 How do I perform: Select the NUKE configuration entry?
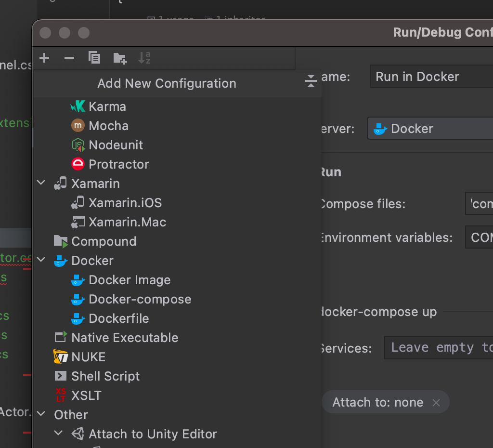[89, 357]
